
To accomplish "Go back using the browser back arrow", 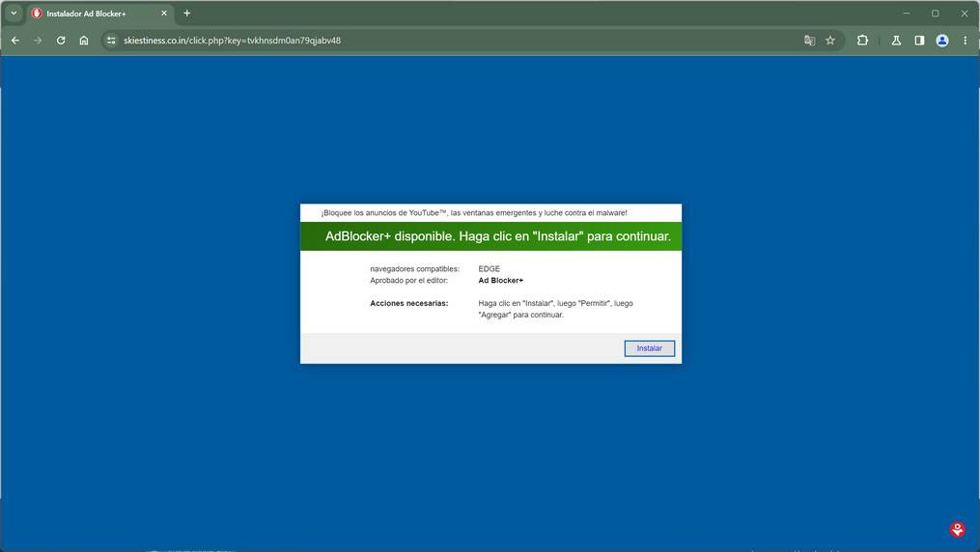I will (15, 41).
